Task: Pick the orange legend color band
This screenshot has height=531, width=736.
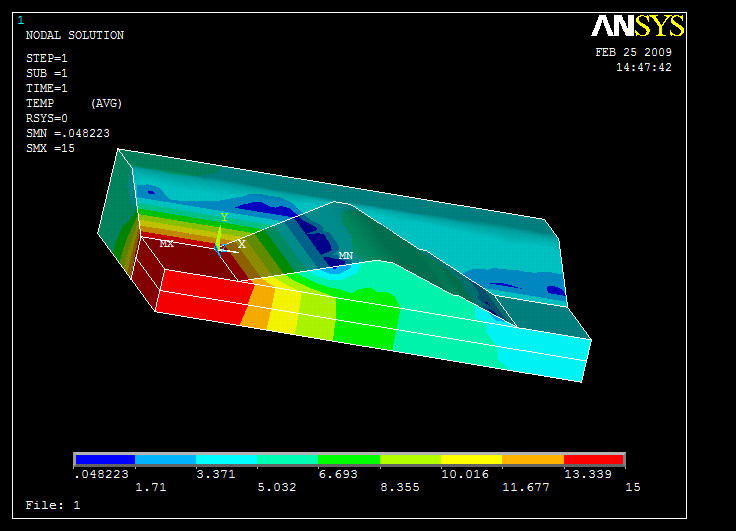Action: click(x=532, y=460)
